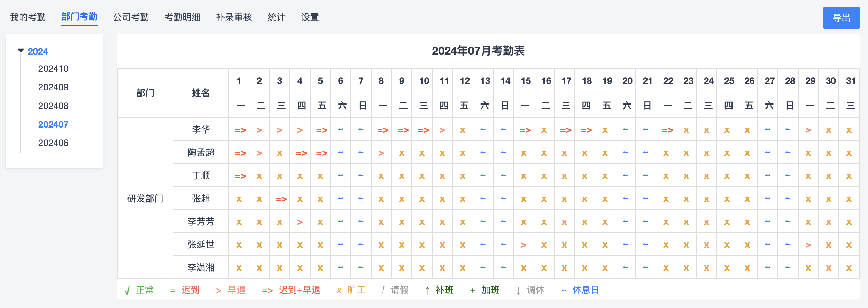Open the 202408 month in the tree
This screenshot has height=308, width=868.
[x=53, y=106]
